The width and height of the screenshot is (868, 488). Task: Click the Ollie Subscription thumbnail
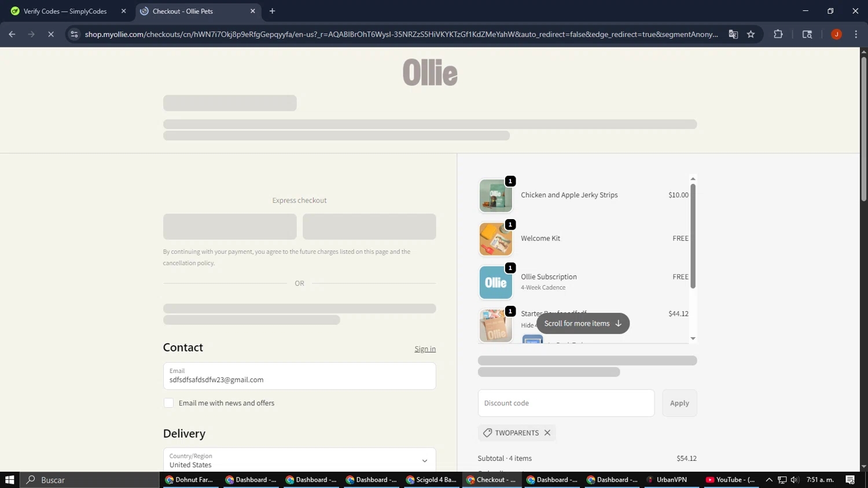coord(495,282)
